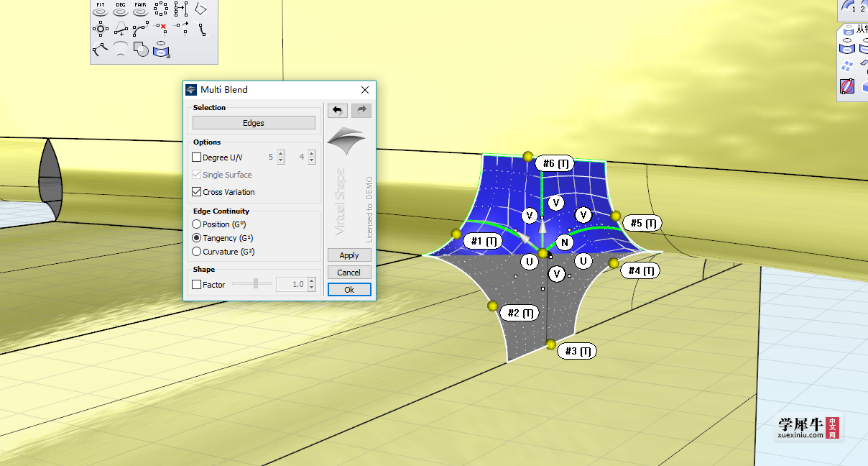The height and width of the screenshot is (466, 868).
Task: Click the blue cylinder surface icon in the left toolbar
Action: coord(161,50)
